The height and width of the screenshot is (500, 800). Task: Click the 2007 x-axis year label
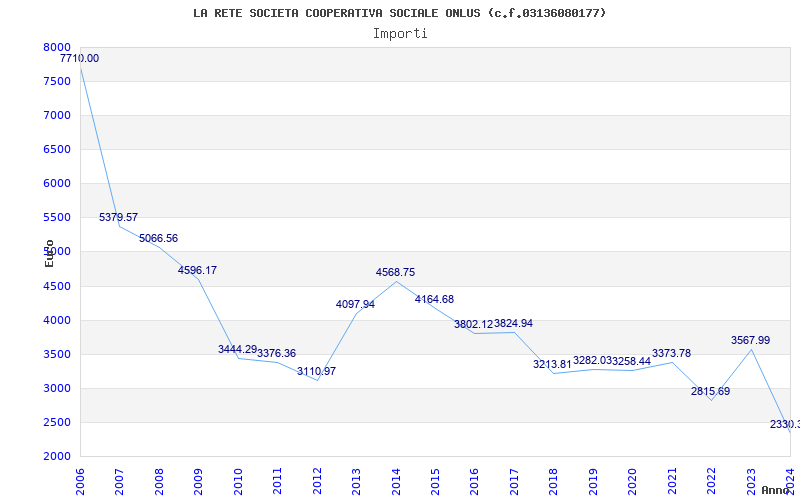[119, 481]
